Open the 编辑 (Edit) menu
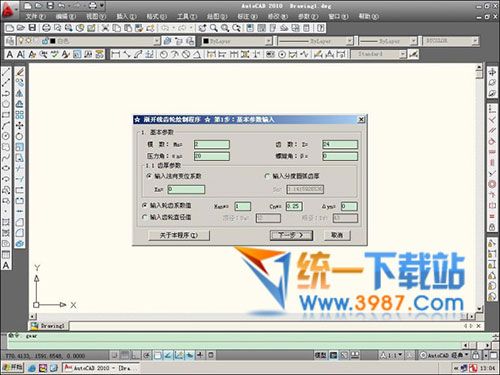Viewport: 500px width, 375px height. (x=66, y=16)
